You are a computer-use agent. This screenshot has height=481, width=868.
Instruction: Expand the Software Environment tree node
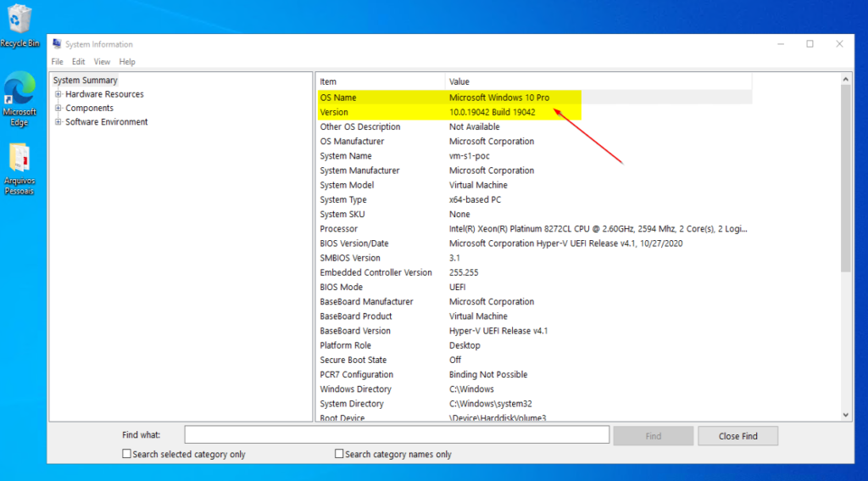click(x=58, y=122)
